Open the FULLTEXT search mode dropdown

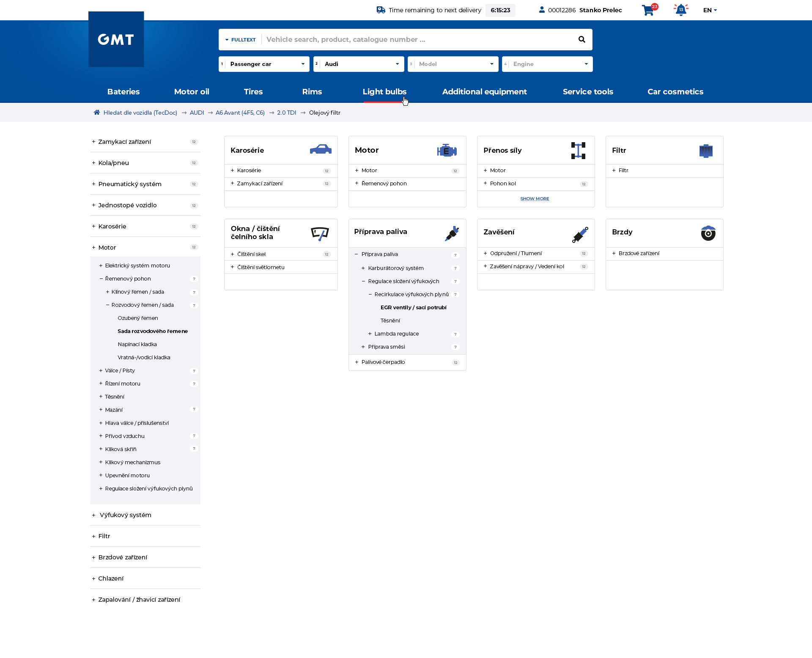click(x=240, y=40)
